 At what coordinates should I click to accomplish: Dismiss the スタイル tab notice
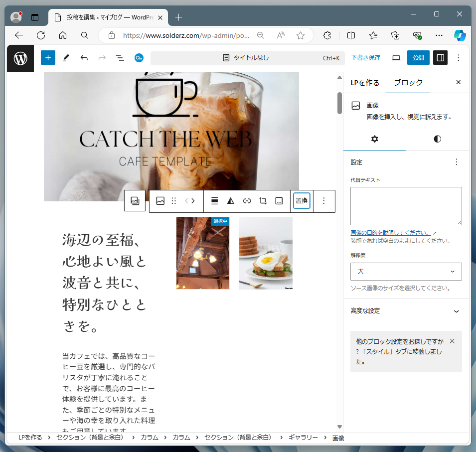[x=452, y=341]
